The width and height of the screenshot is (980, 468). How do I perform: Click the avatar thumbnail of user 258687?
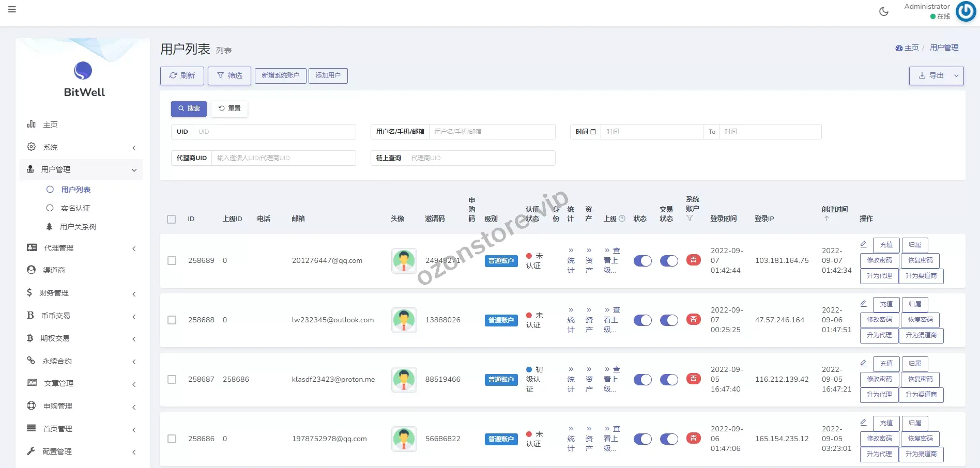[404, 380]
